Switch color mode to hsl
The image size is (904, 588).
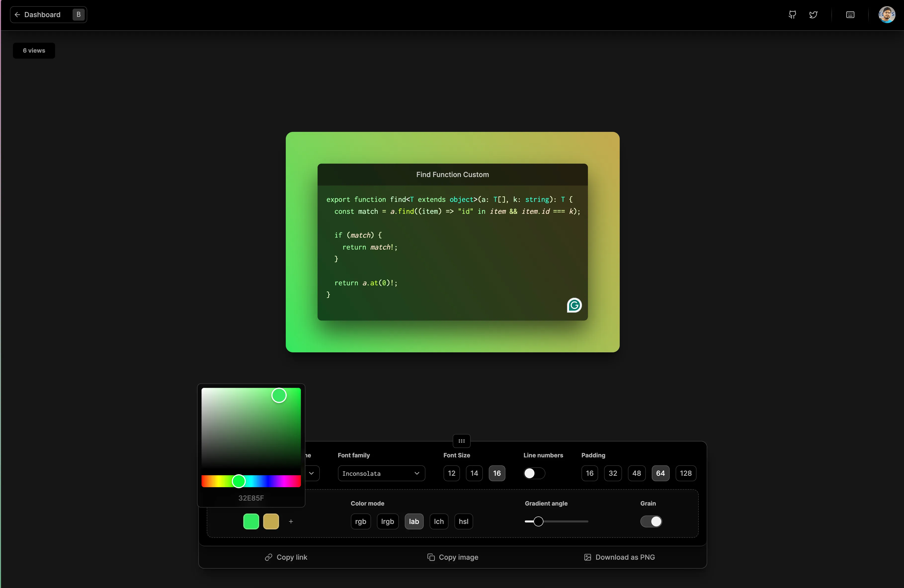click(x=463, y=521)
